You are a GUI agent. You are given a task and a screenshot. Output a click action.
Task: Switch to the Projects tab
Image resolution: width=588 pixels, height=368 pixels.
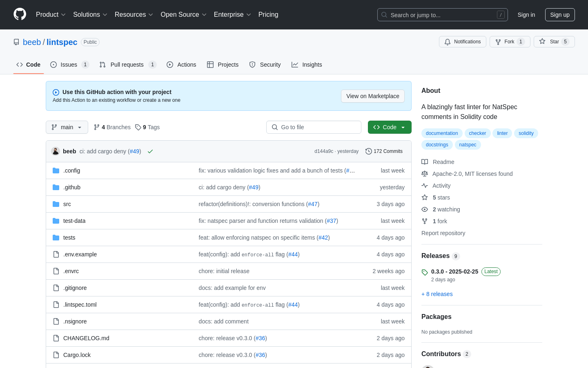coord(223,65)
